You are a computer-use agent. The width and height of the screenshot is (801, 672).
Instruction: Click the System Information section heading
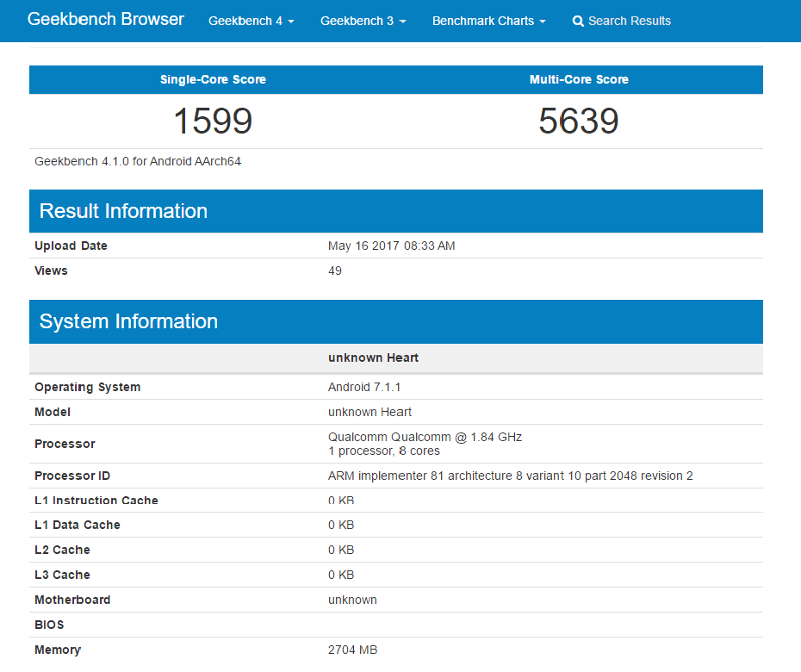pyautogui.click(x=128, y=321)
